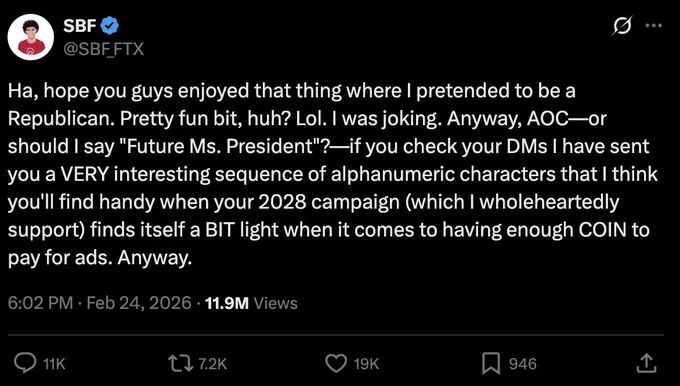This screenshot has width=680, height=386.
Task: Click the Grok slashed-circle icon
Action: pos(622,26)
